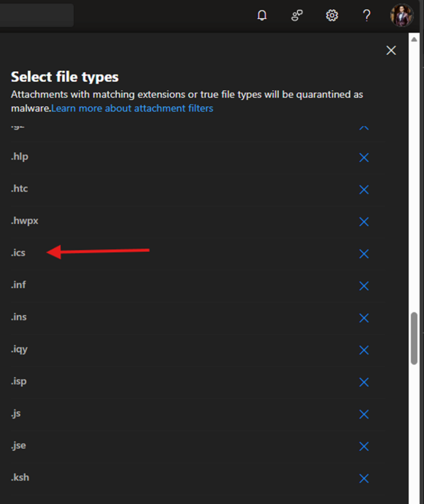Close the Select file types panel
Image resolution: width=424 pixels, height=504 pixels.
(x=391, y=50)
